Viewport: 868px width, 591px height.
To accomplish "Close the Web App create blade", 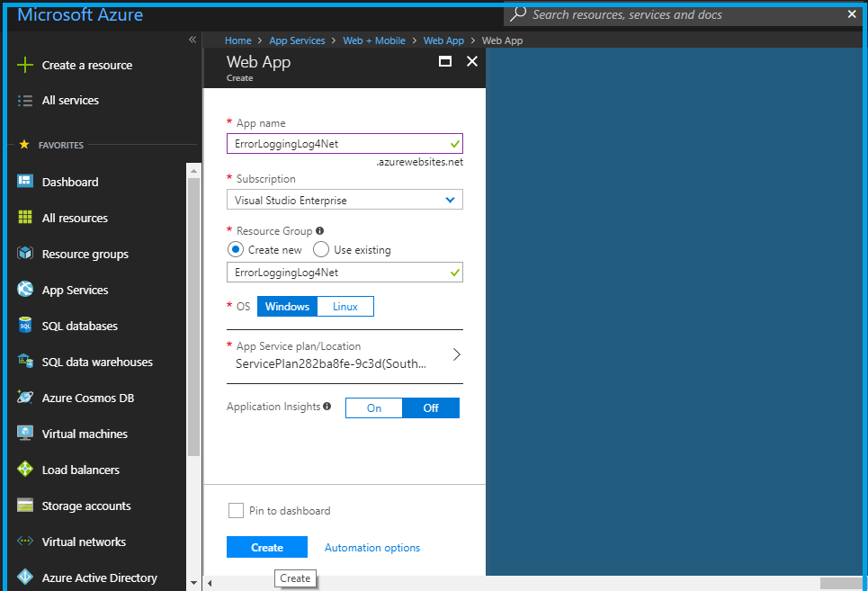I will point(471,61).
